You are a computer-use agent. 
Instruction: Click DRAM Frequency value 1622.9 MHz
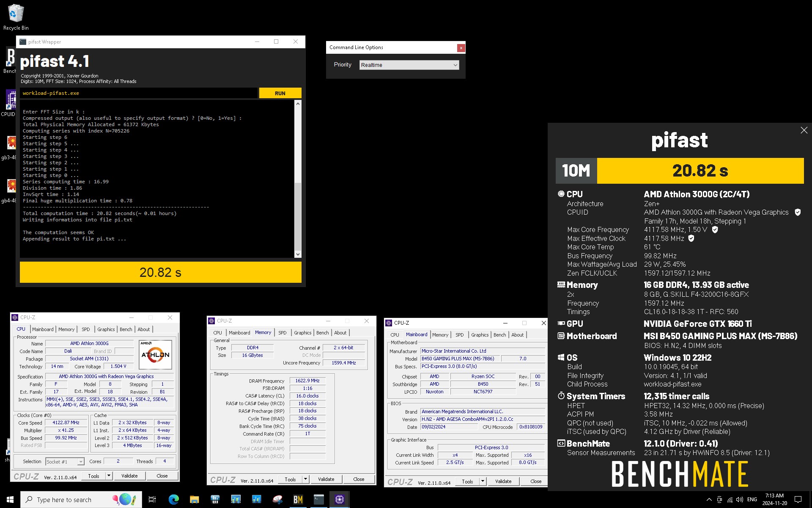click(x=307, y=381)
